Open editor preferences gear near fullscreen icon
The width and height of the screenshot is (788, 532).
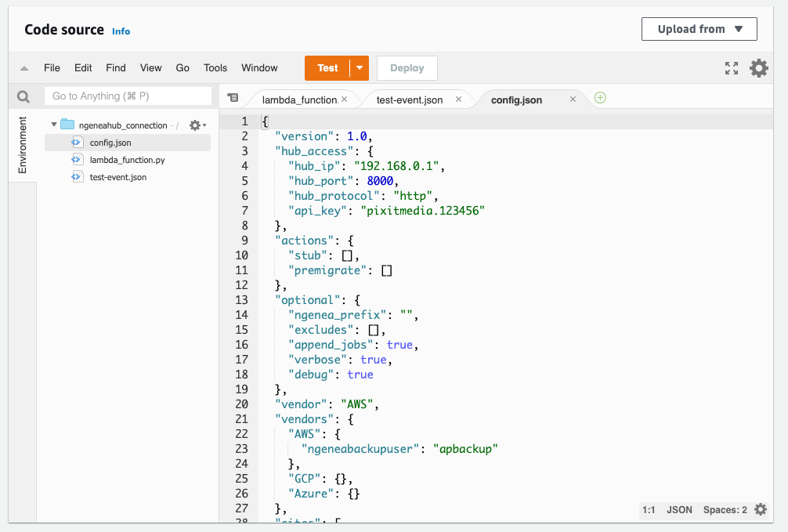click(x=758, y=68)
